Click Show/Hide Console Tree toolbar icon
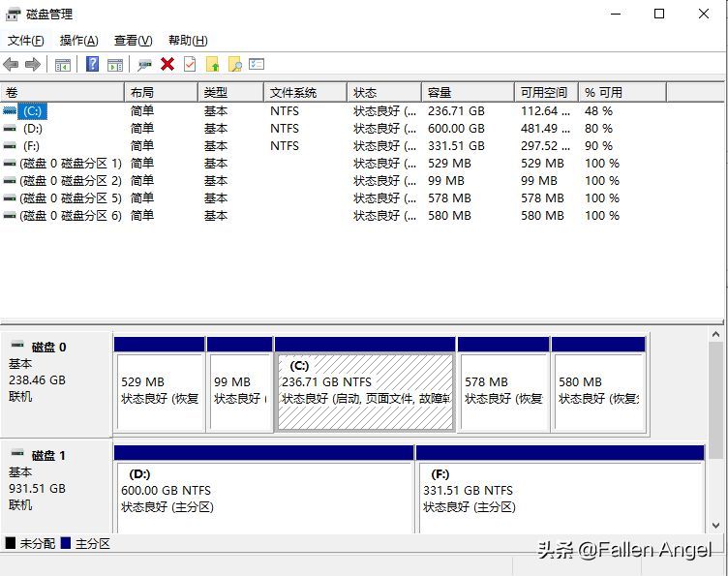The height and width of the screenshot is (576, 728). pos(63,65)
